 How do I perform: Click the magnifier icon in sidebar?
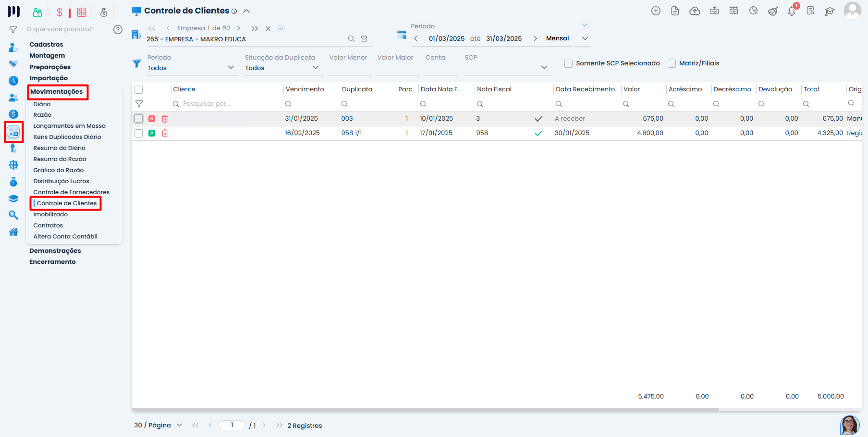coord(13,215)
